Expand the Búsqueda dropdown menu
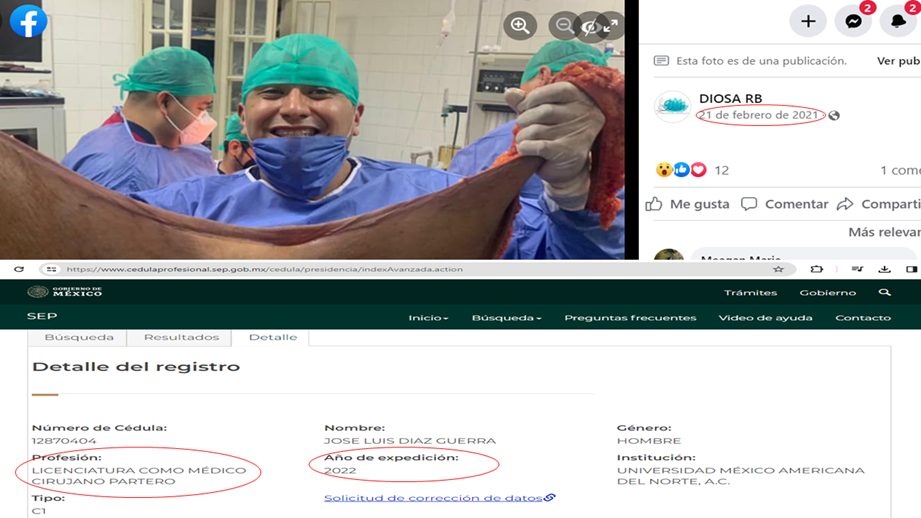 coord(506,318)
